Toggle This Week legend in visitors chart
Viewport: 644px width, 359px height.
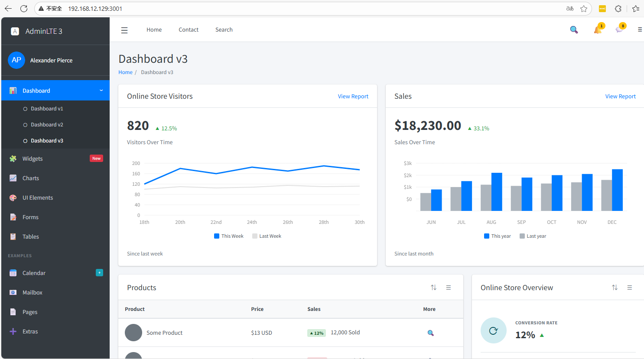pyautogui.click(x=229, y=236)
